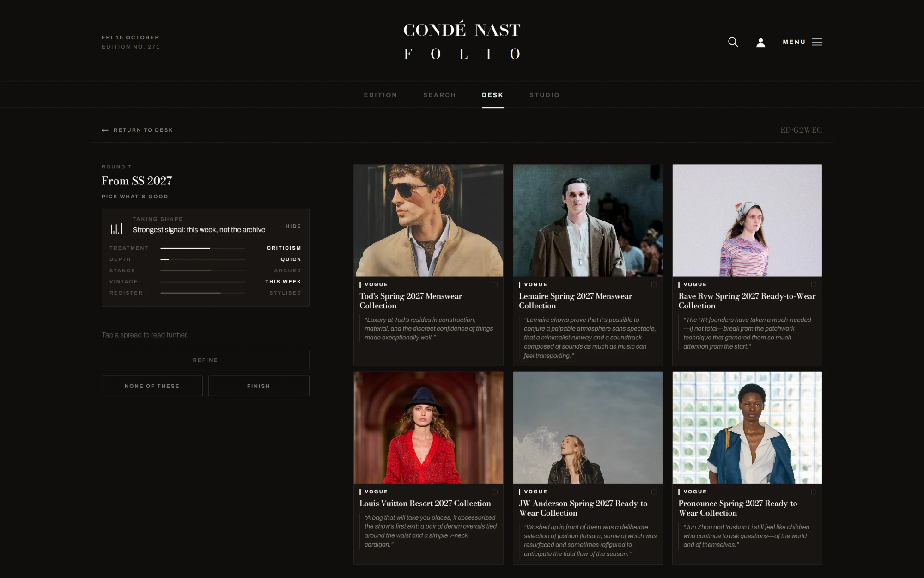The height and width of the screenshot is (578, 924).
Task: Click the MENU label
Action: [794, 42]
